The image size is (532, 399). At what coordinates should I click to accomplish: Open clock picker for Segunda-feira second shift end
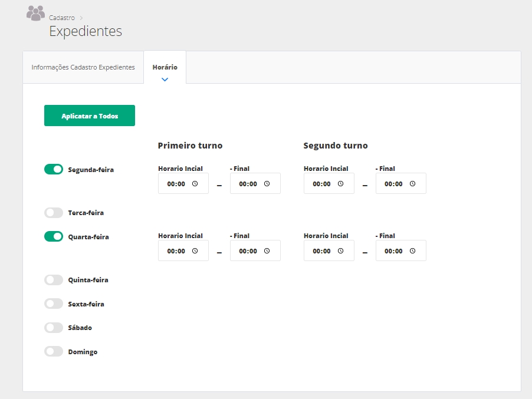click(412, 183)
